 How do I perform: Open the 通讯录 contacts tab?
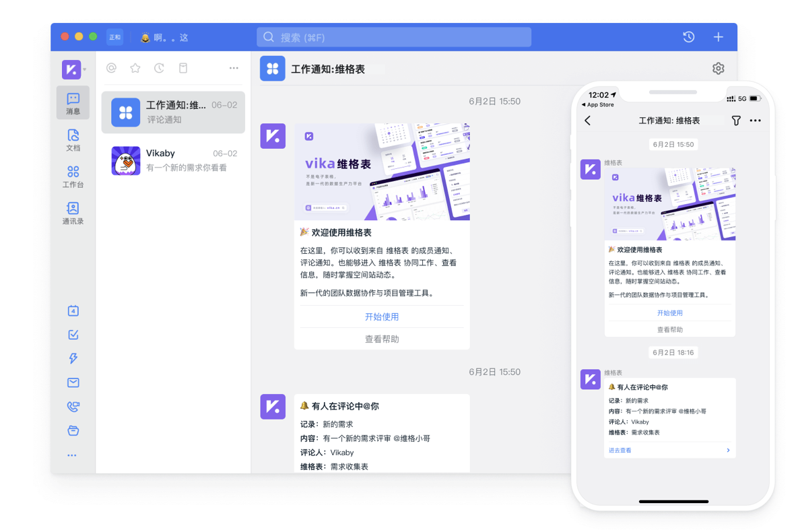pyautogui.click(x=73, y=213)
